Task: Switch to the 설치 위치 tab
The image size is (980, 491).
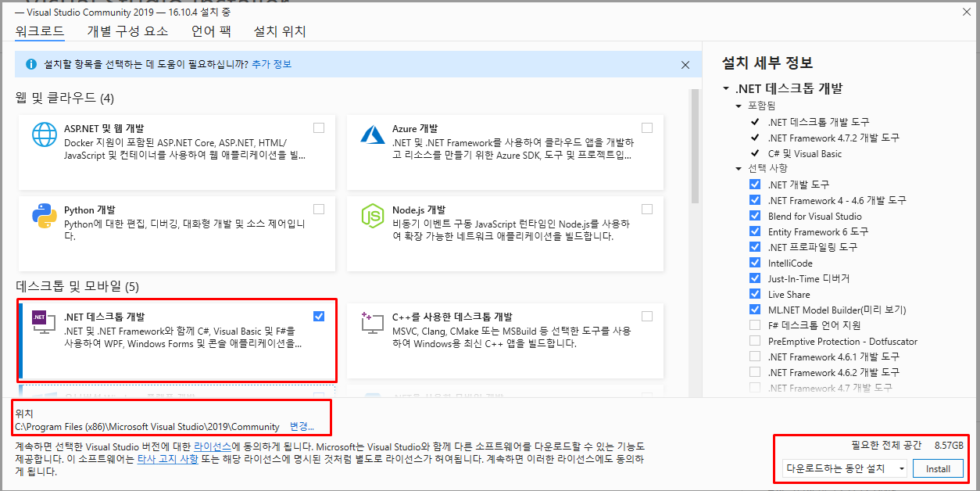Action: click(x=280, y=31)
